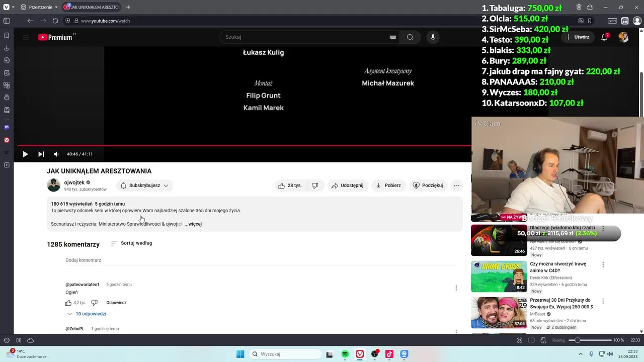Bookmark the current page
This screenshot has height=362, width=644.
point(590,21)
